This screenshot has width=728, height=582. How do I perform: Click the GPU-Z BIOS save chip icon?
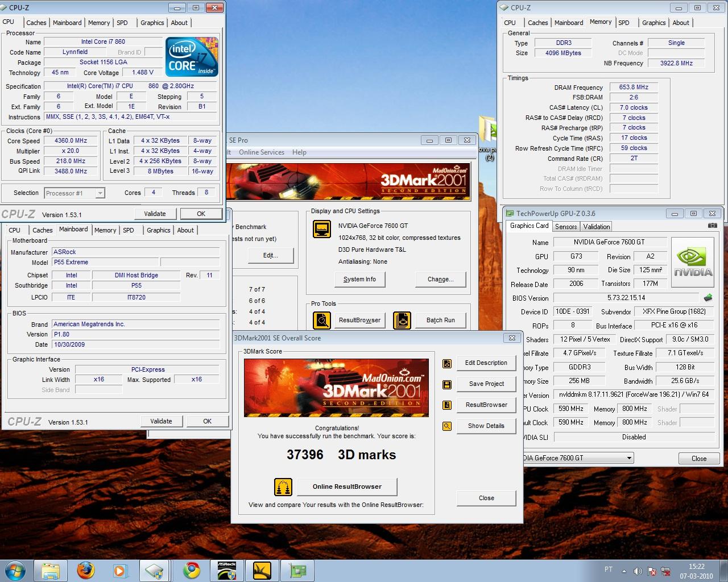[x=708, y=297]
